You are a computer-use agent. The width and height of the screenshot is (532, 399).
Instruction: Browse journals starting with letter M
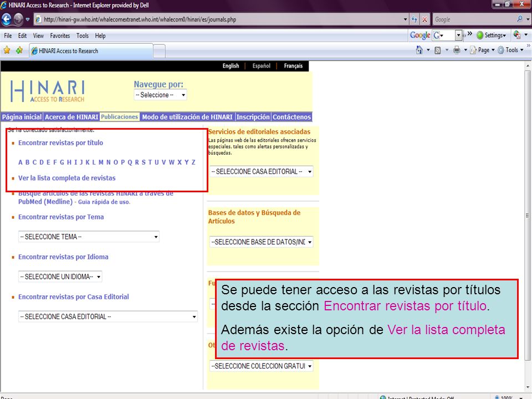pyautogui.click(x=101, y=162)
